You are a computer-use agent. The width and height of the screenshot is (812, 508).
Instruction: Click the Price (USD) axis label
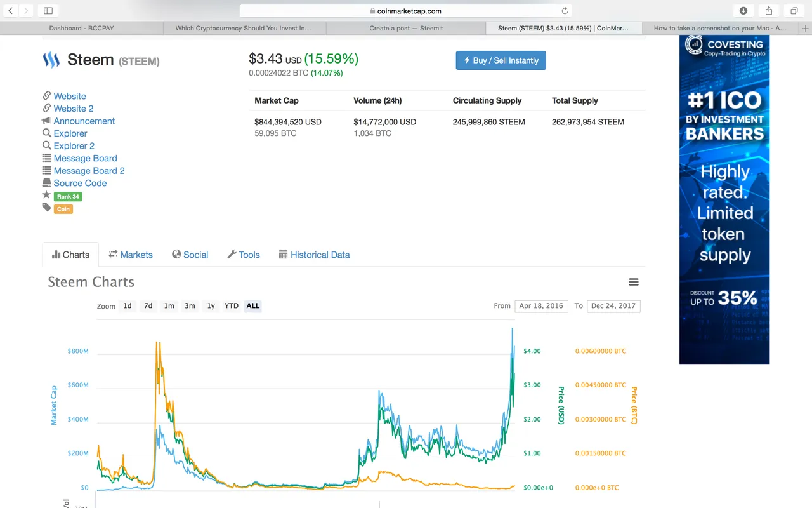click(x=561, y=405)
